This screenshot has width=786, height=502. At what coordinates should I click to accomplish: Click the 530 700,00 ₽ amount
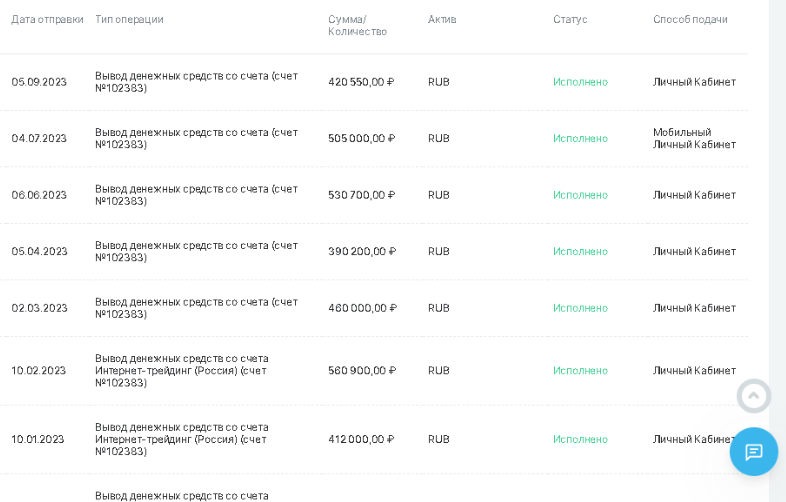click(361, 195)
